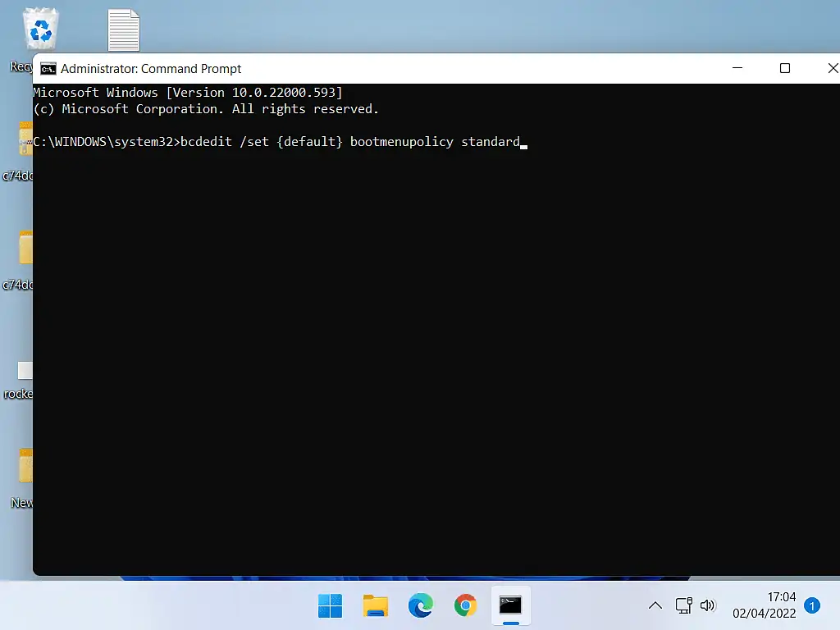
Task: Click the Command Prompt icon in the title bar
Action: (x=48, y=69)
